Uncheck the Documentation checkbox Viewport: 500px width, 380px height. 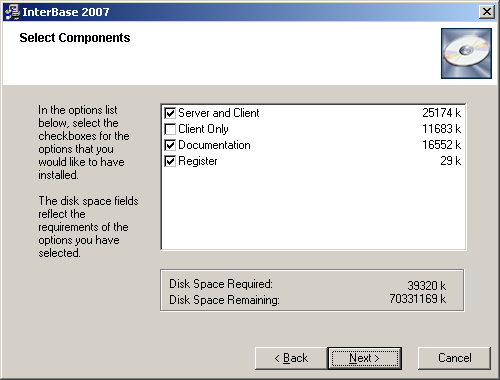point(170,145)
